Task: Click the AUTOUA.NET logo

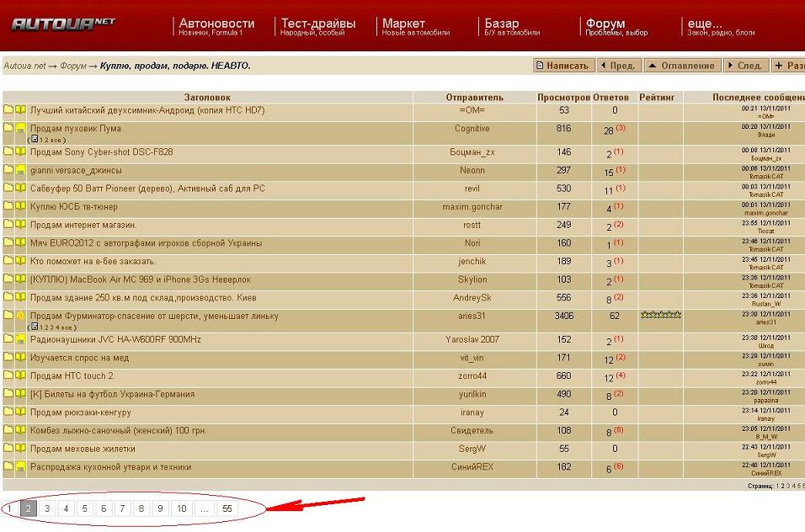Action: [63, 24]
